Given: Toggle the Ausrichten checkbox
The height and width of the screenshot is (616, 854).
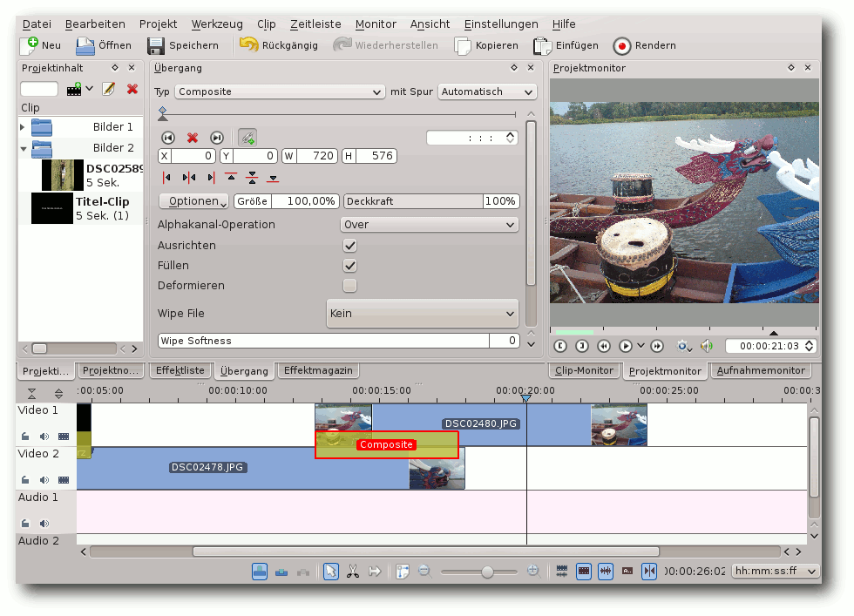Looking at the screenshot, I should tap(349, 246).
